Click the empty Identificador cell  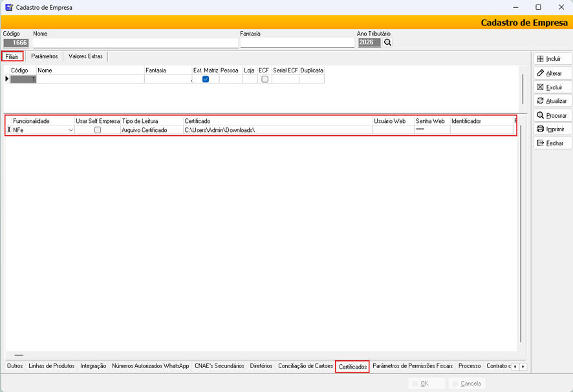482,130
